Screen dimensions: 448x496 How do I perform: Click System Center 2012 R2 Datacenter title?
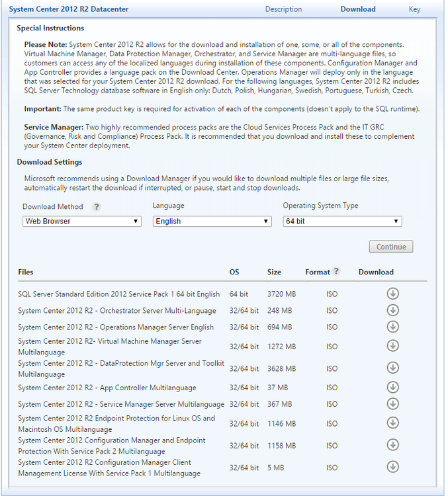tap(69, 9)
